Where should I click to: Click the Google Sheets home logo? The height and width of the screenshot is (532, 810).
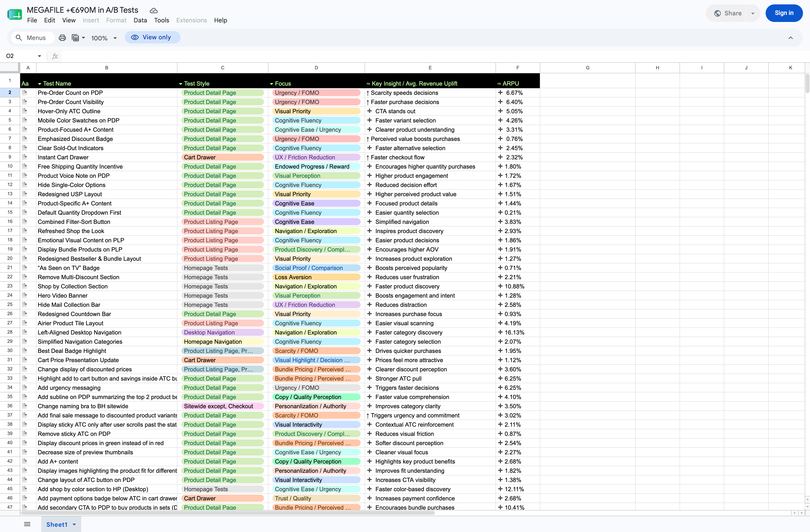[15, 15]
